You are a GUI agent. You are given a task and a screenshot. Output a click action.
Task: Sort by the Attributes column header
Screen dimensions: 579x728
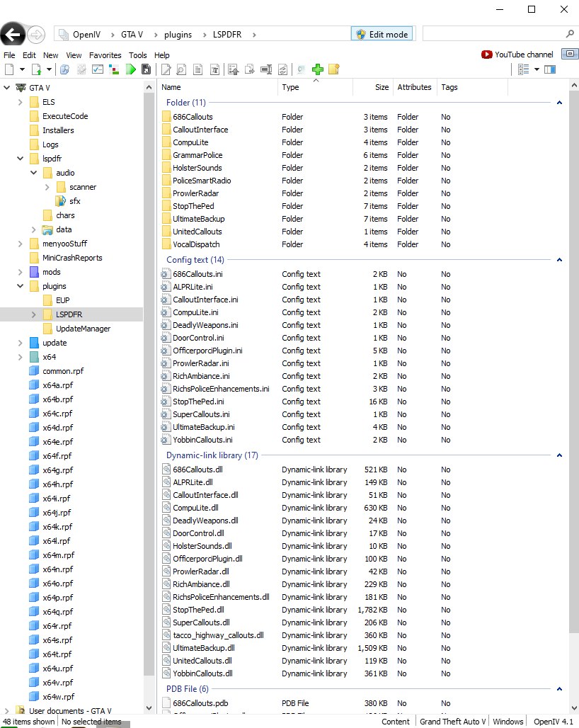point(414,87)
